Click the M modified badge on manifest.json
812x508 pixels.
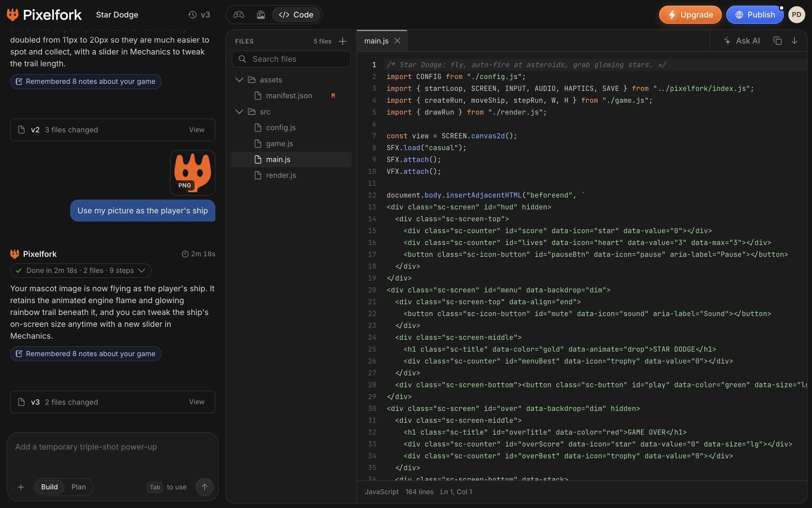[333, 96]
